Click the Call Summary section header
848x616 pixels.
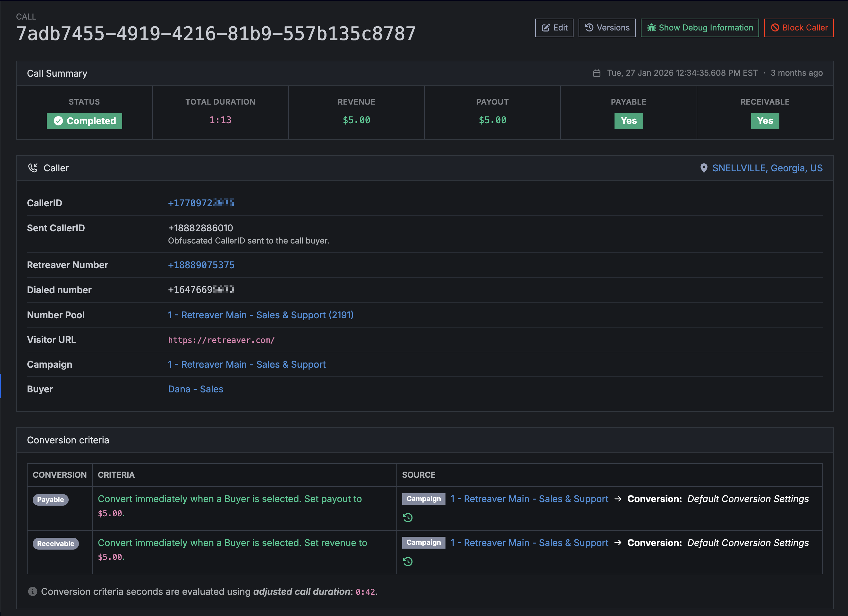pyautogui.click(x=425, y=73)
